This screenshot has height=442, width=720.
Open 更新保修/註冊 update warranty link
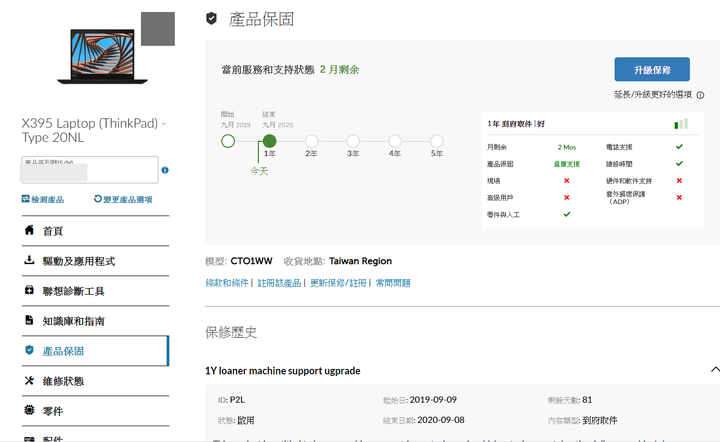point(338,283)
